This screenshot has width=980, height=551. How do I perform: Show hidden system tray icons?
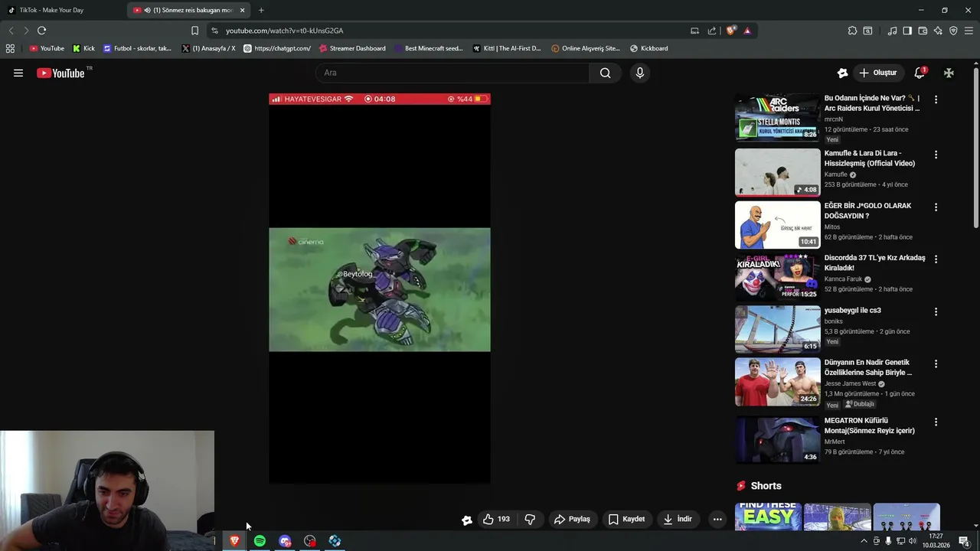click(x=864, y=541)
